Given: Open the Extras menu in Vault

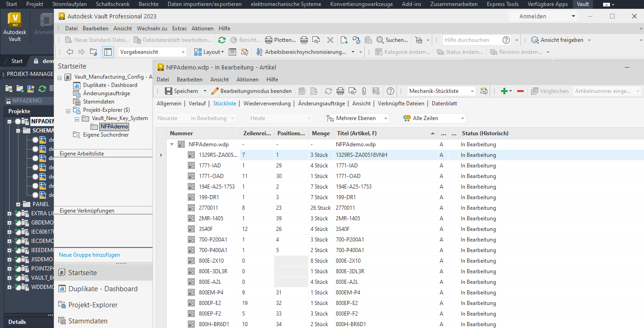Looking at the screenshot, I should coord(179,28).
